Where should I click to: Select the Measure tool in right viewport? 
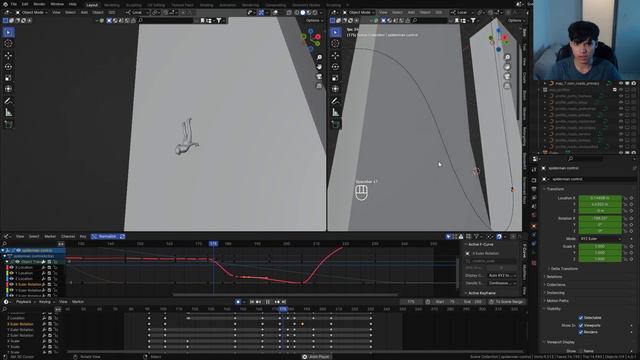(336, 113)
